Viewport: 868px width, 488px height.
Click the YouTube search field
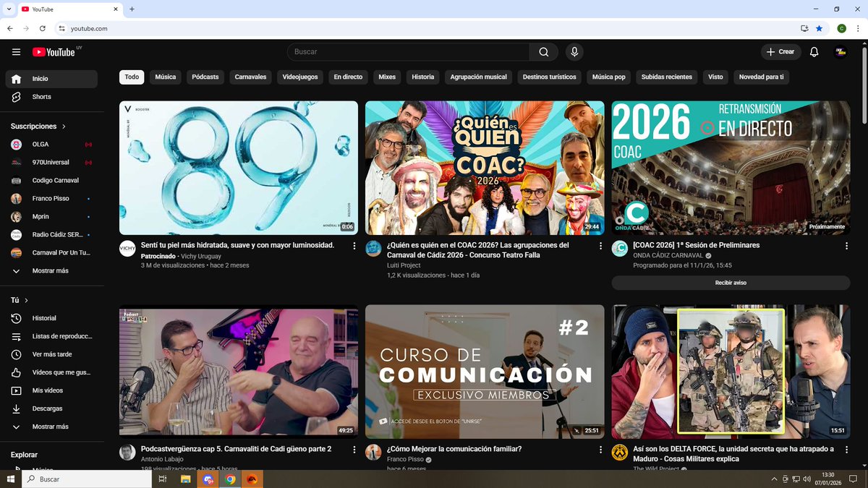409,52
